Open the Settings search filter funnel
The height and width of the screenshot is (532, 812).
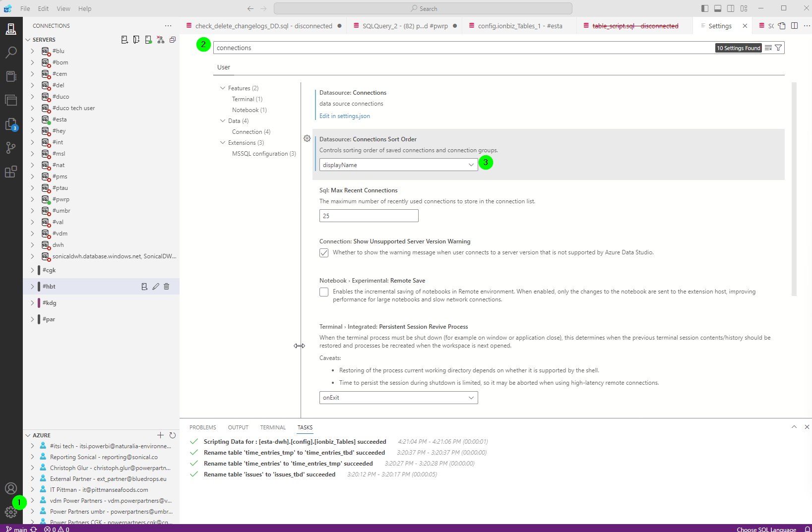(778, 48)
